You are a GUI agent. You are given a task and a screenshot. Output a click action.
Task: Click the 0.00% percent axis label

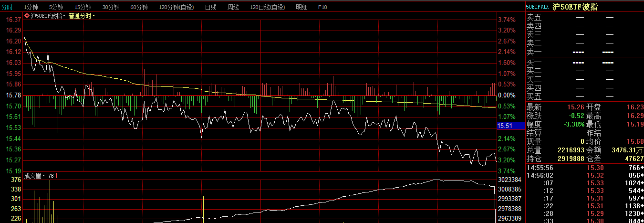507,95
